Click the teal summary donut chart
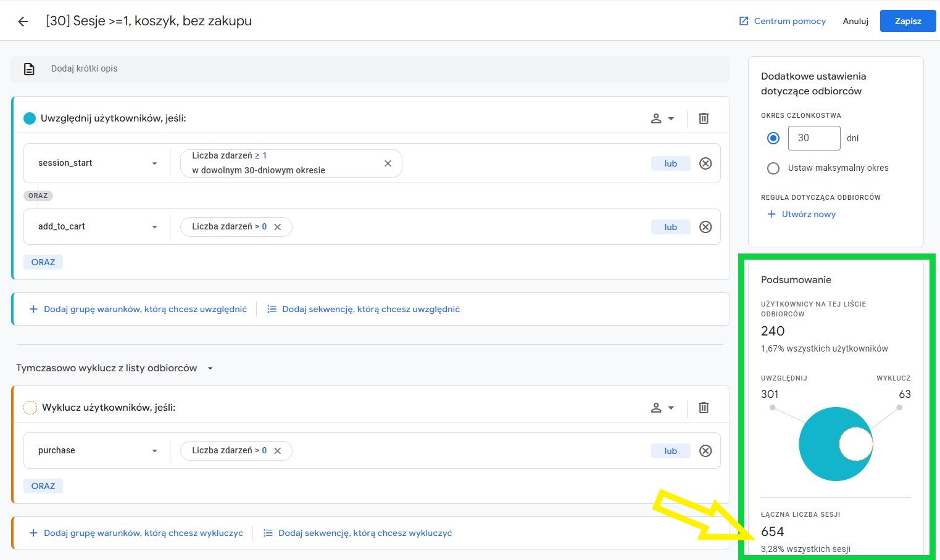Screen dimensions: 940x560 pyautogui.click(x=836, y=443)
